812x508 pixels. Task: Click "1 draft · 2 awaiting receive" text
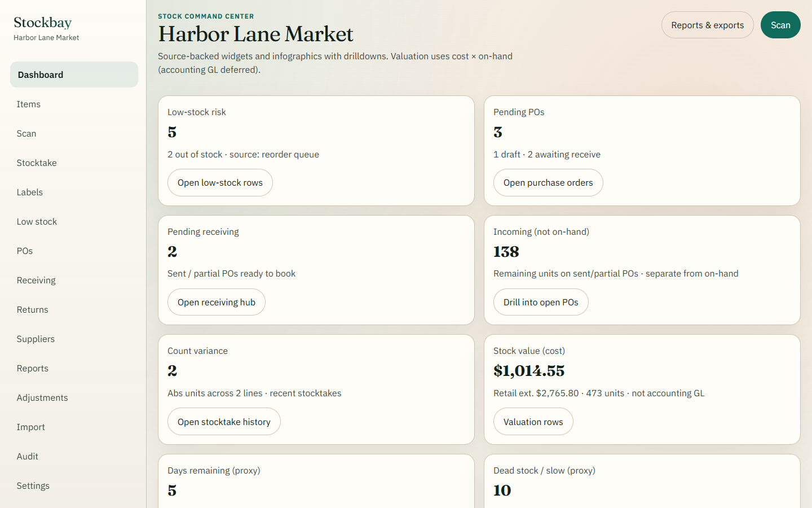[x=547, y=155]
